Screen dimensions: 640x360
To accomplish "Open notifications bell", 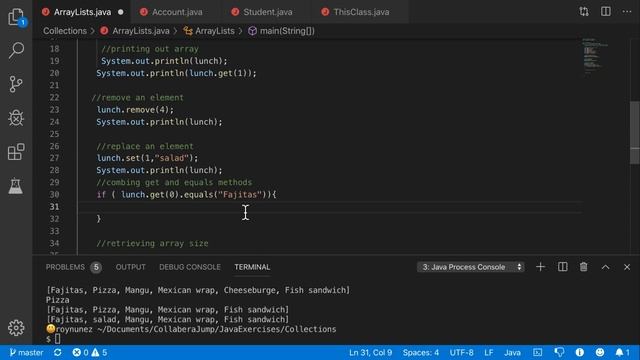I will coord(622,353).
